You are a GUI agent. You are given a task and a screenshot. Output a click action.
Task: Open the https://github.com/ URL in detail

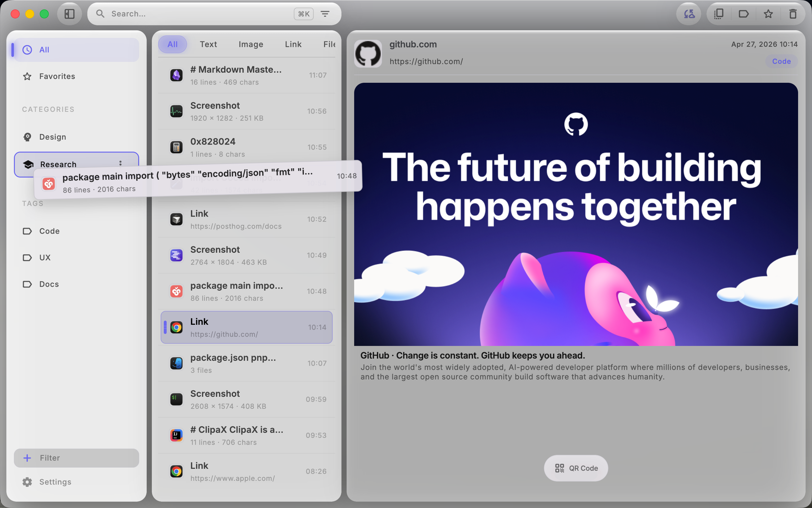[x=426, y=62]
